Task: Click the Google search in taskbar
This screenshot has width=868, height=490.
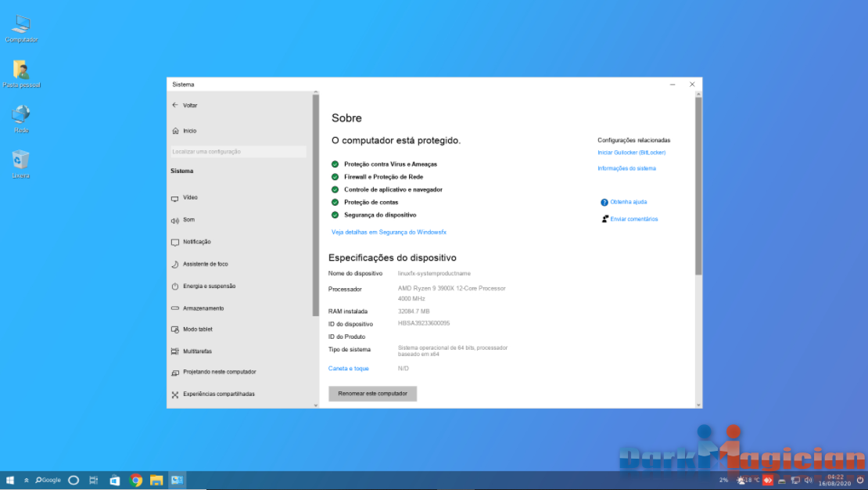Action: (x=48, y=480)
